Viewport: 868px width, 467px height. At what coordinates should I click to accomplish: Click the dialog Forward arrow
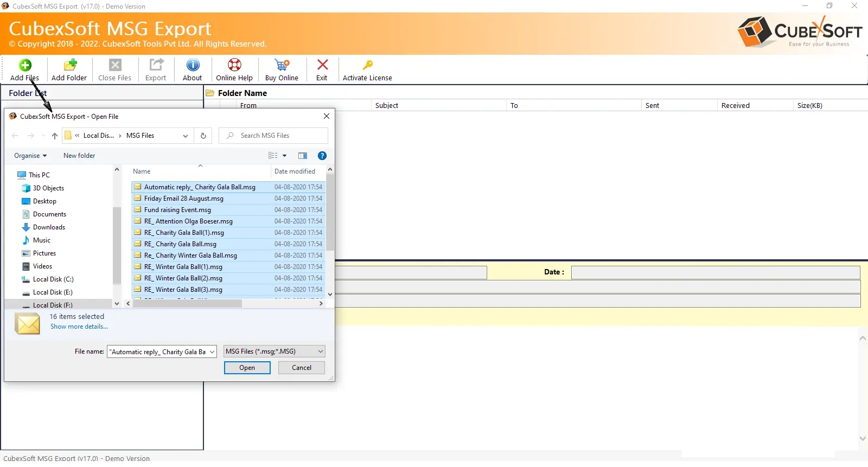pos(31,136)
